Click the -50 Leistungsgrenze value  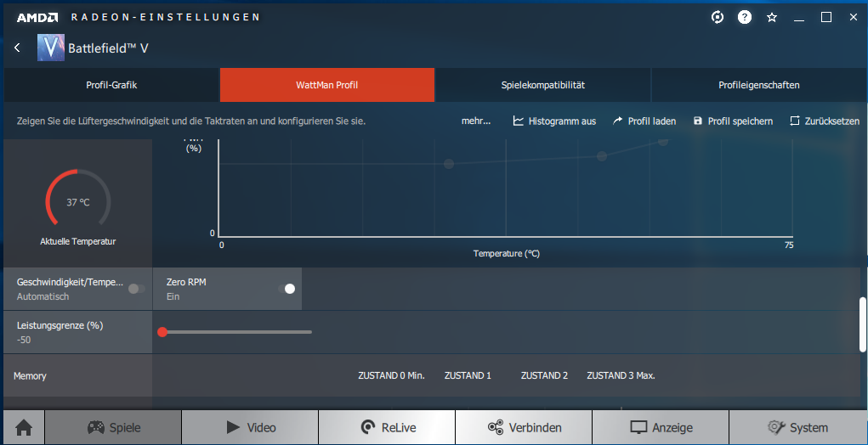click(24, 340)
